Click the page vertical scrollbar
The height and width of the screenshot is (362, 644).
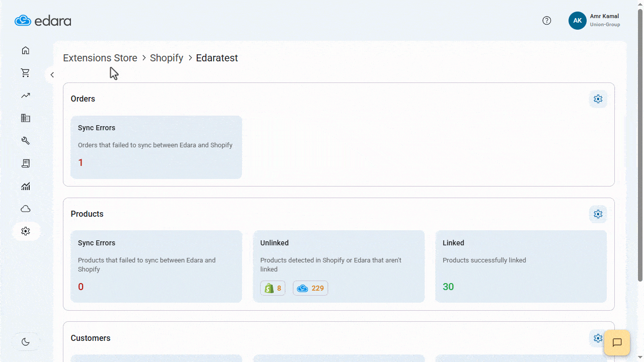coord(640,146)
